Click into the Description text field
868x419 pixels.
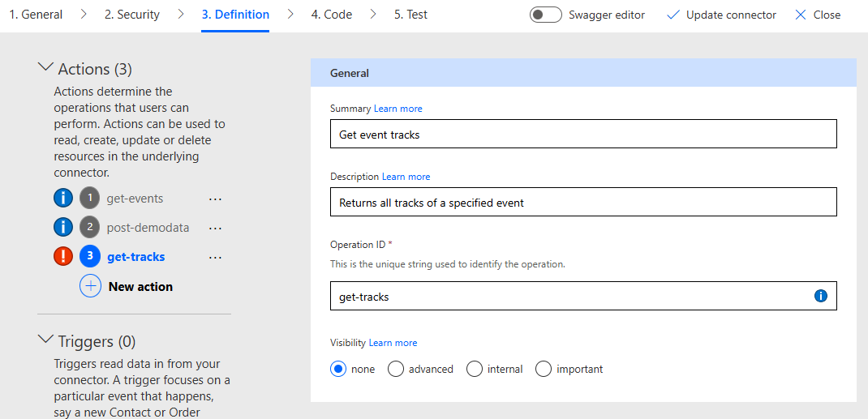(582, 203)
